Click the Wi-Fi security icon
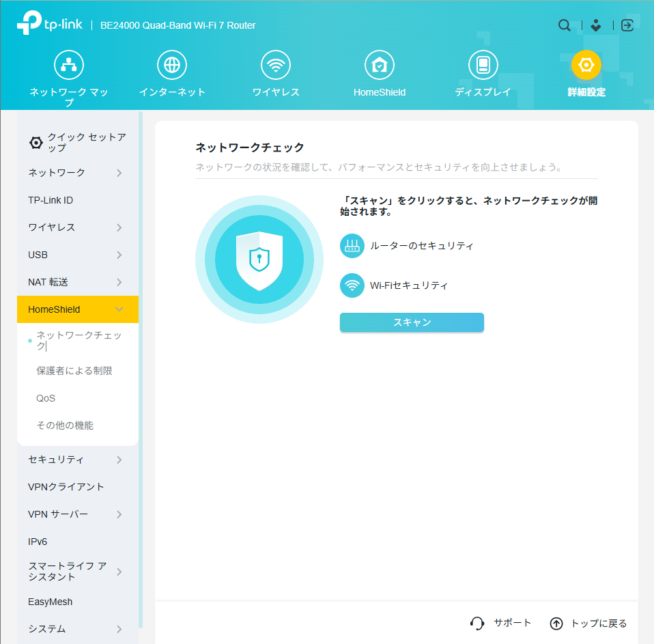The height and width of the screenshot is (644, 654). [352, 285]
